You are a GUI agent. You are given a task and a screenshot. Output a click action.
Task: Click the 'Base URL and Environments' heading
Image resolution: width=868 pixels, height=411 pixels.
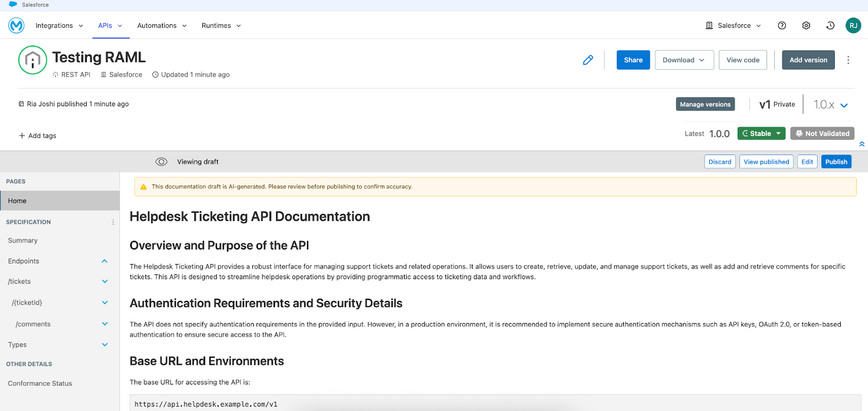point(207,361)
